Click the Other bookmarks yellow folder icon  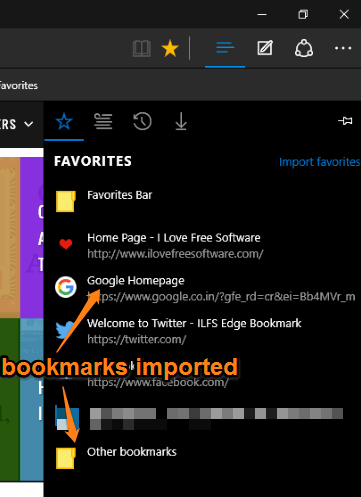66,458
